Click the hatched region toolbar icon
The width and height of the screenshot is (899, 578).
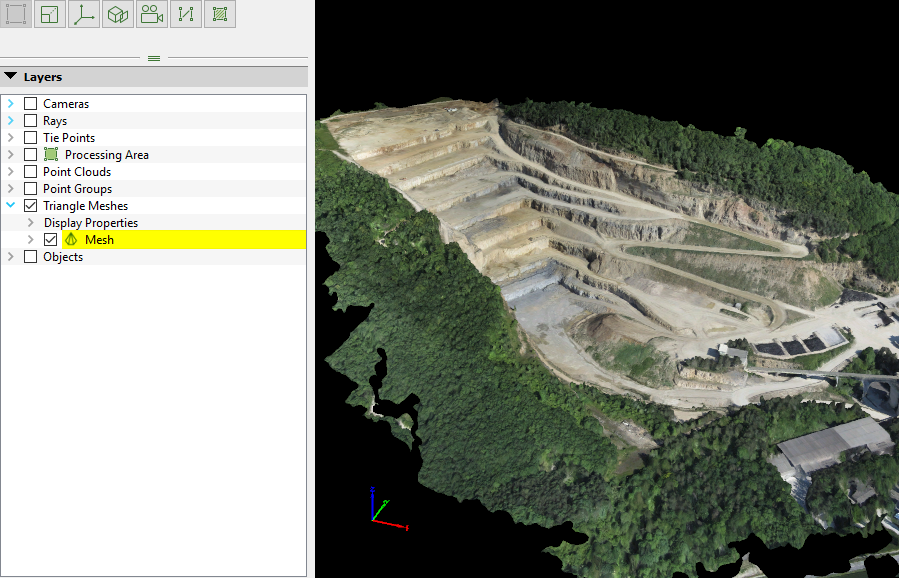pos(220,14)
